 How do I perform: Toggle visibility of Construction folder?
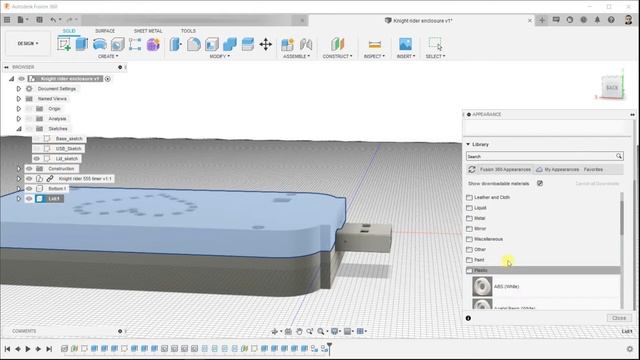pyautogui.click(x=29, y=169)
